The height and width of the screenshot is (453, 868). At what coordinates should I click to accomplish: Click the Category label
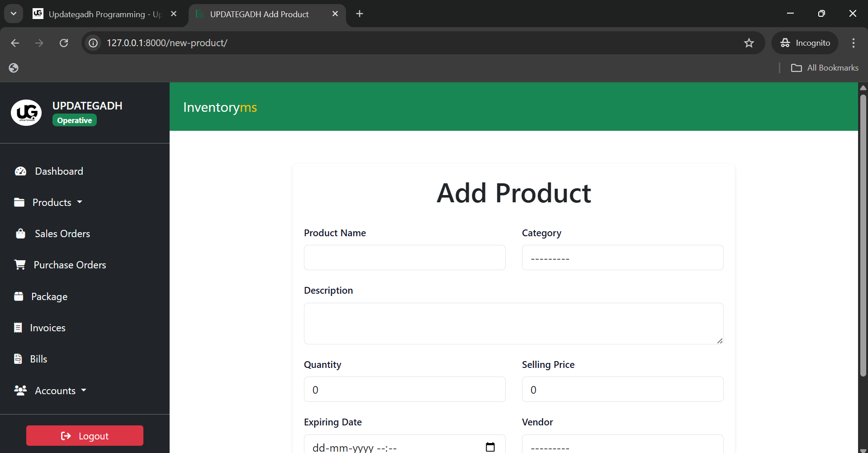541,233
